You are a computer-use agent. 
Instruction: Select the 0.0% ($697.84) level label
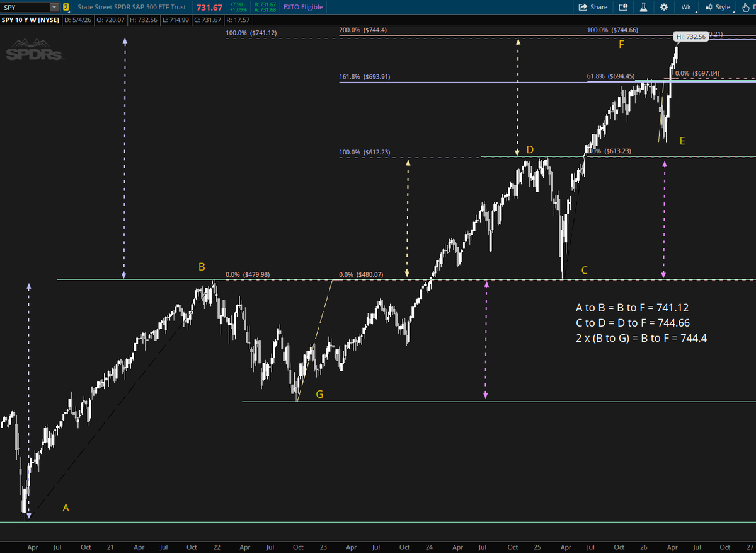point(697,73)
